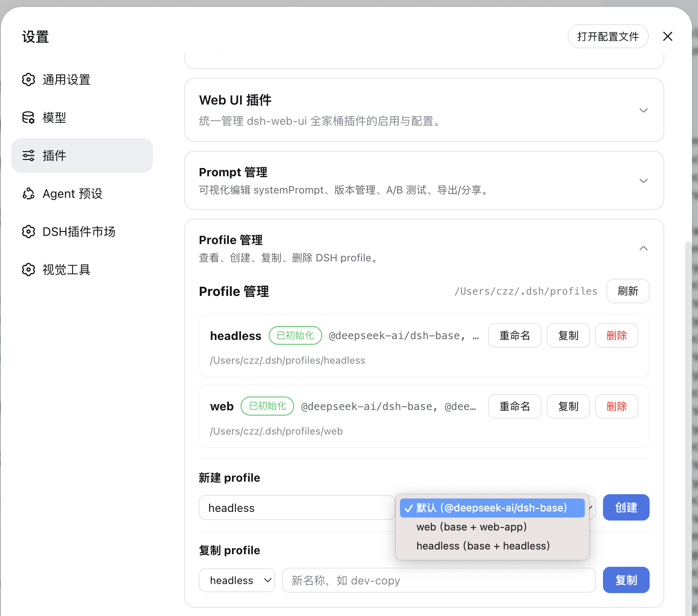Choose web (base + web-app) template option
The width and height of the screenshot is (698, 616).
click(492, 527)
